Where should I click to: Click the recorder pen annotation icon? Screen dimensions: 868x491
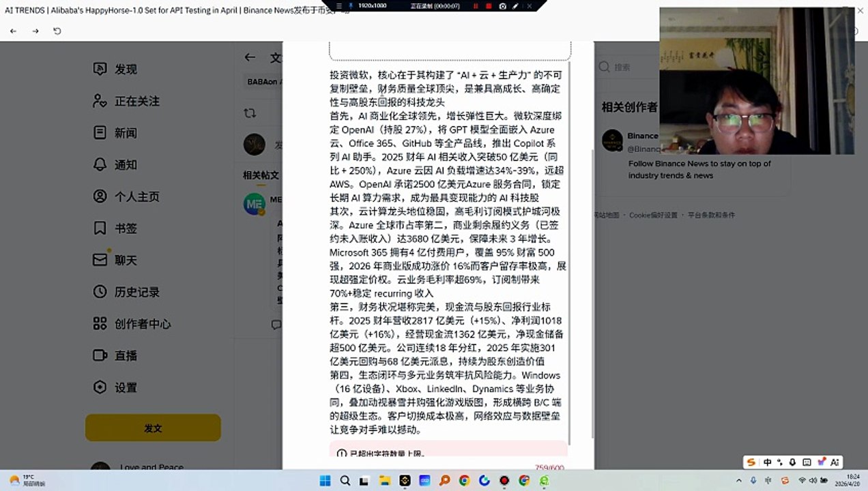[x=515, y=6]
